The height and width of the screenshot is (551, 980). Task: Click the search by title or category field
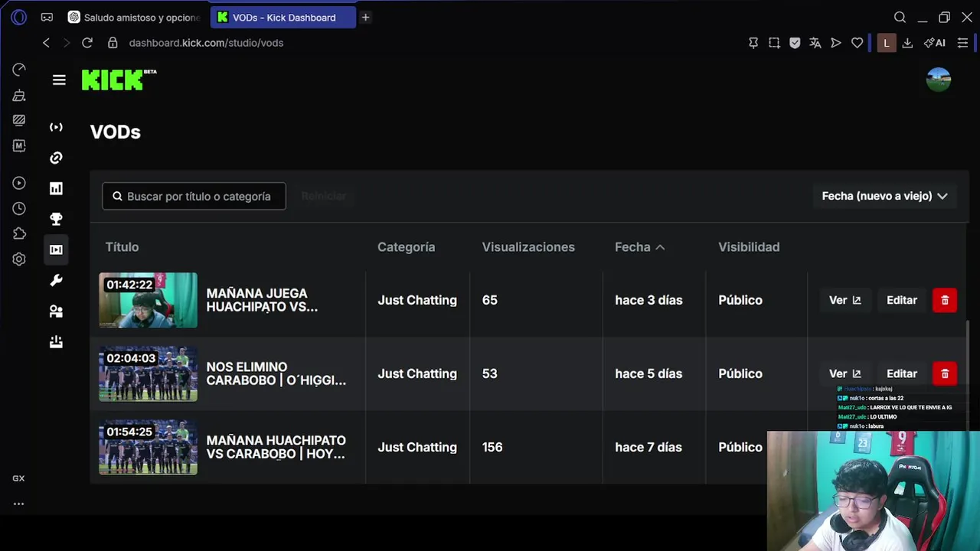tap(194, 196)
